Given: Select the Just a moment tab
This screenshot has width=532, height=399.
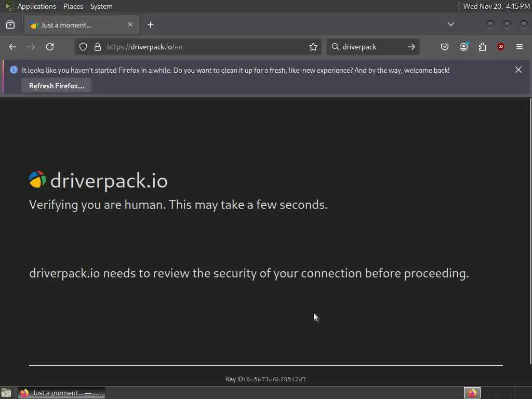Looking at the screenshot, I should [82, 25].
